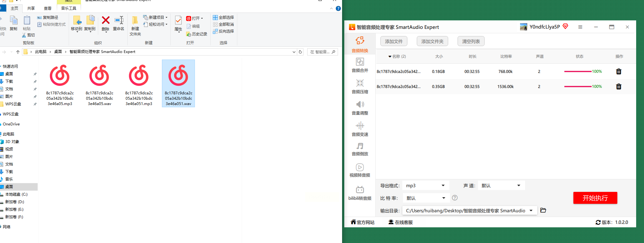Screen dimensions: 644x243
Task: Open the 视频转音频 video to audio panel
Action: pos(360,170)
